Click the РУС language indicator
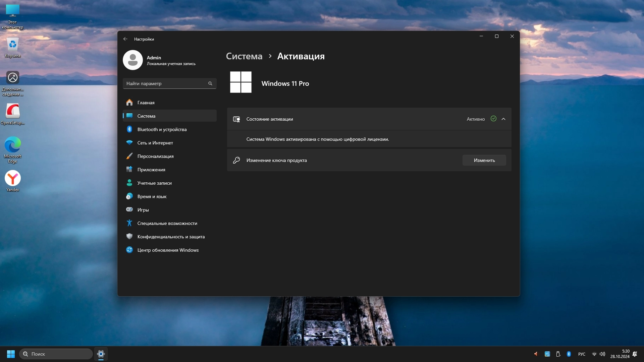 (582, 354)
